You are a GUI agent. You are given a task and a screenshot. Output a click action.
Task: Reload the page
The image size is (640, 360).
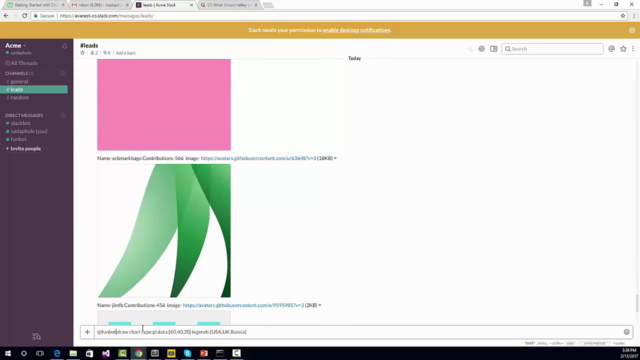[x=24, y=16]
